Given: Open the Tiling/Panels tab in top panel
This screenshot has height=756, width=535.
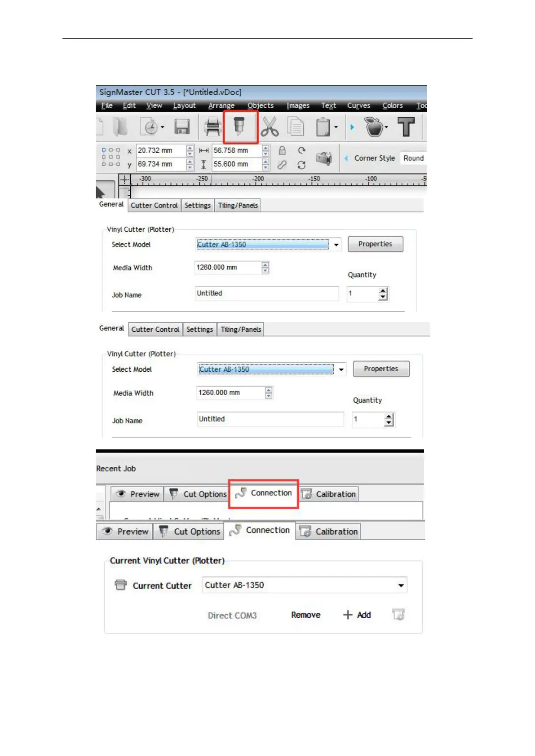Looking at the screenshot, I should (x=238, y=206).
